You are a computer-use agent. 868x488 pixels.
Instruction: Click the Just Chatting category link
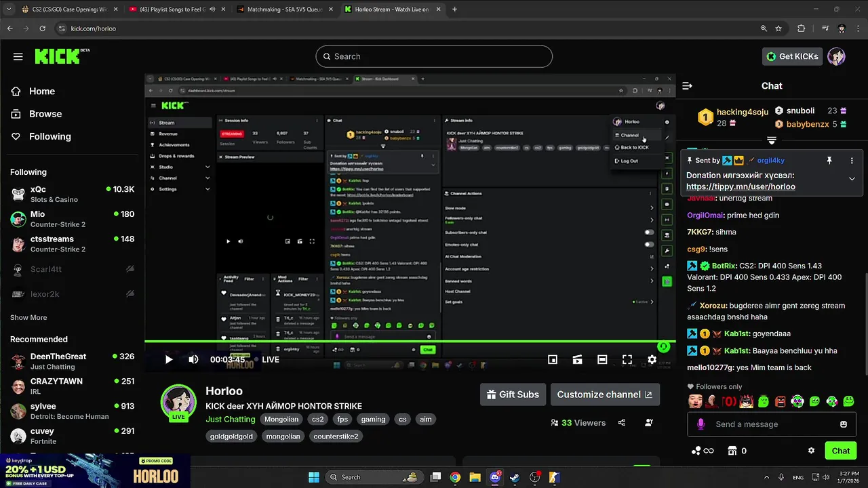click(231, 420)
